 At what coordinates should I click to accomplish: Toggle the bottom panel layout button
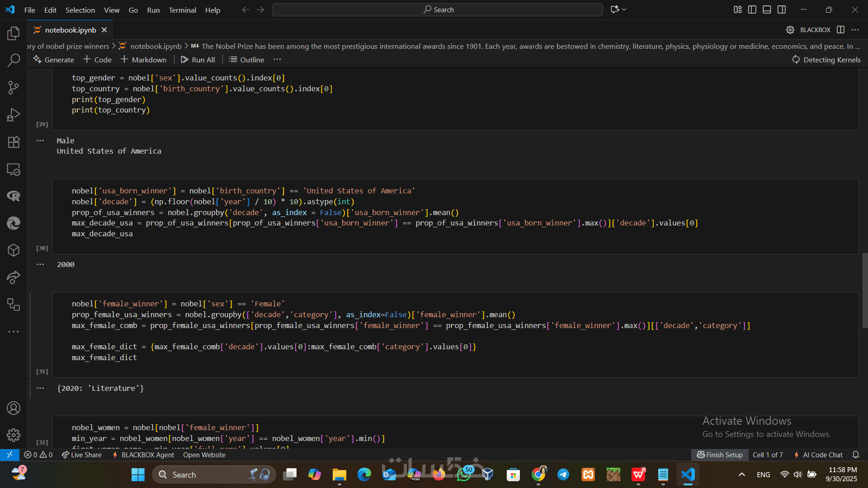767,9
